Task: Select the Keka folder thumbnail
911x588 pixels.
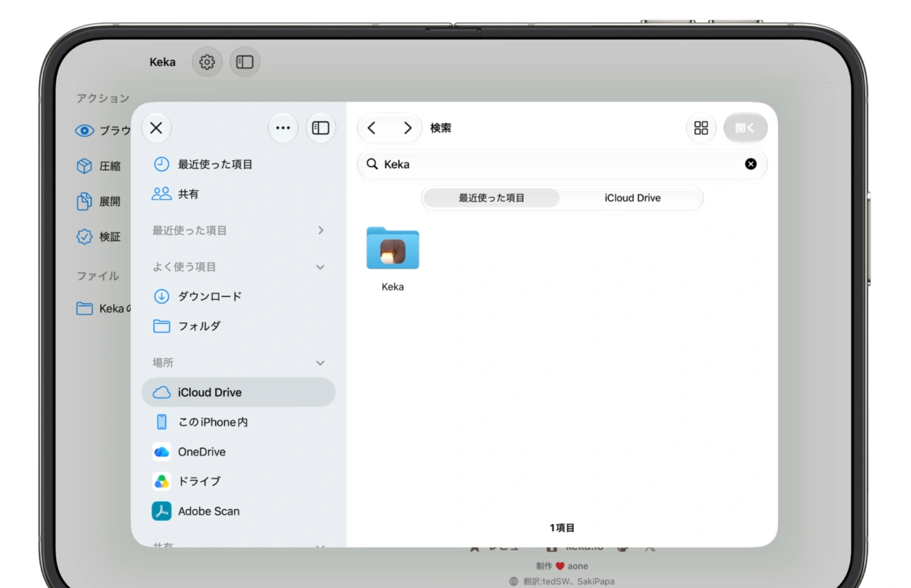Action: tap(393, 249)
